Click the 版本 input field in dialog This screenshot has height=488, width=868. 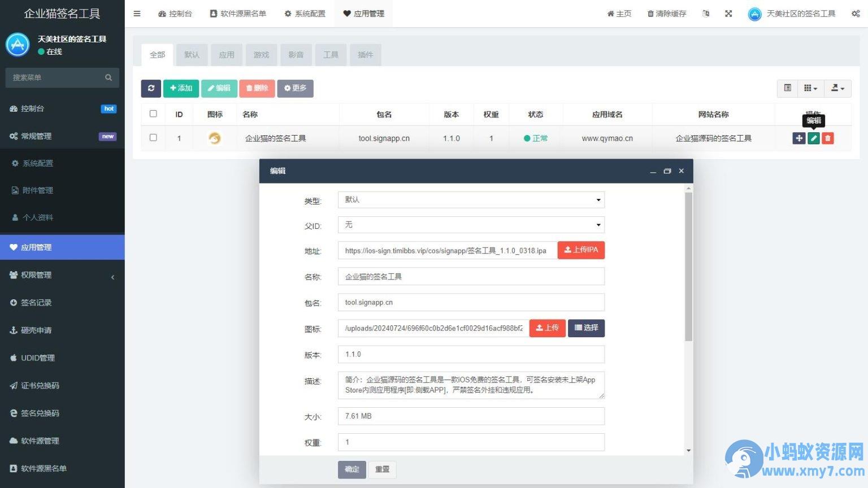(471, 354)
